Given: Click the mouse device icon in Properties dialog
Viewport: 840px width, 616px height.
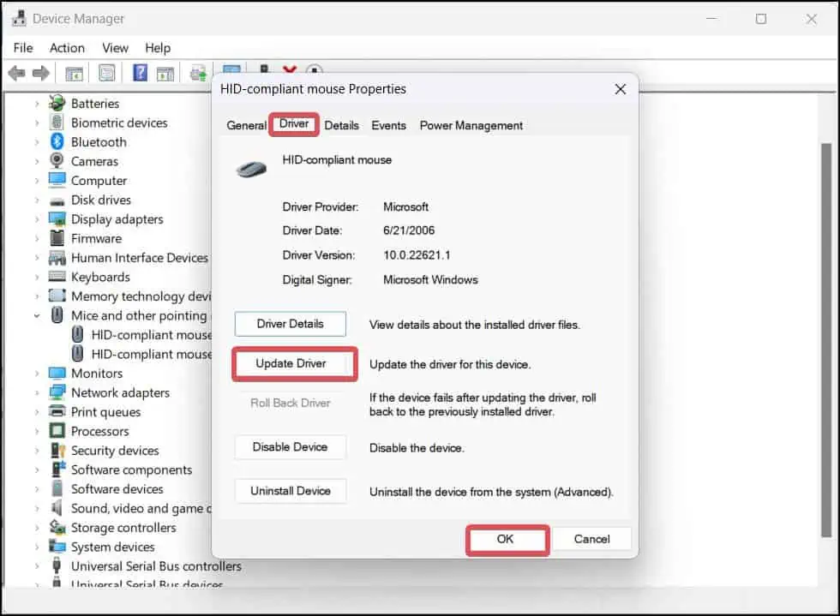Looking at the screenshot, I should point(251,170).
